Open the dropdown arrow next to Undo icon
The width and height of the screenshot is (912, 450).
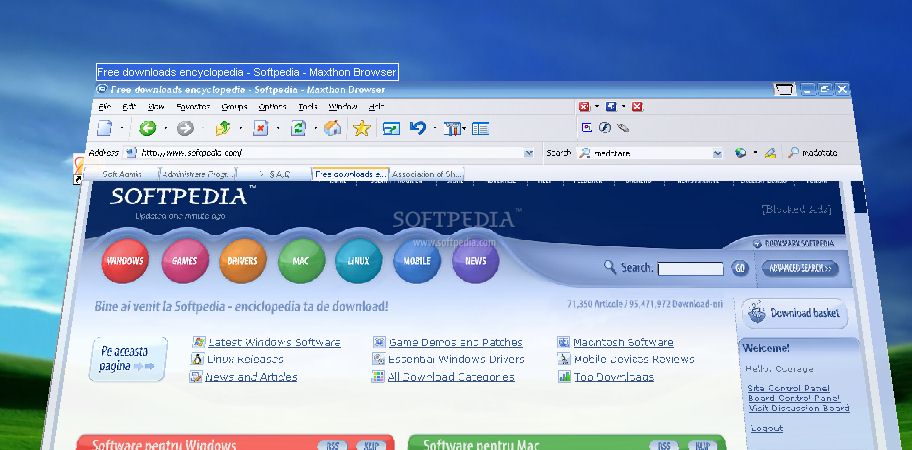coord(434,128)
